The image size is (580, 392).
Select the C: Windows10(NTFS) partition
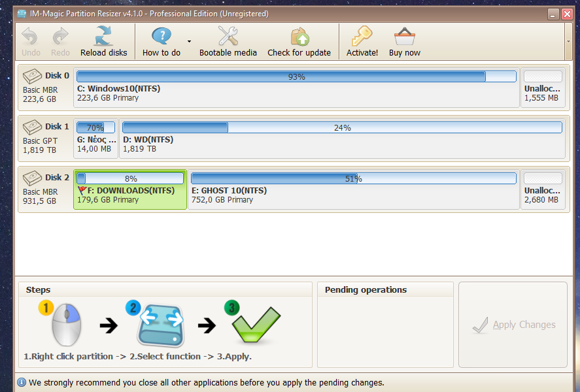(296, 88)
